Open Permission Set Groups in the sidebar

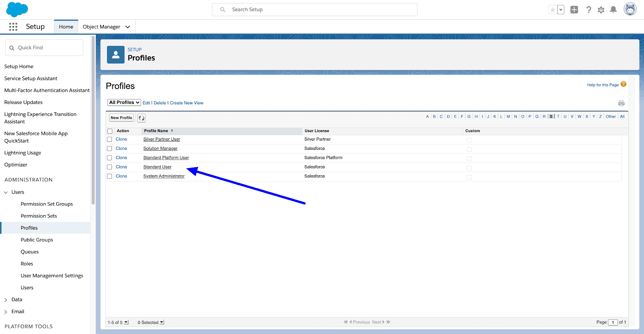click(47, 204)
